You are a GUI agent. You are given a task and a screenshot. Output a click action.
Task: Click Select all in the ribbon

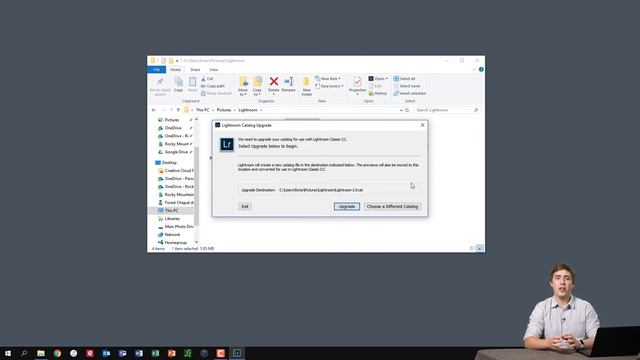coord(404,78)
